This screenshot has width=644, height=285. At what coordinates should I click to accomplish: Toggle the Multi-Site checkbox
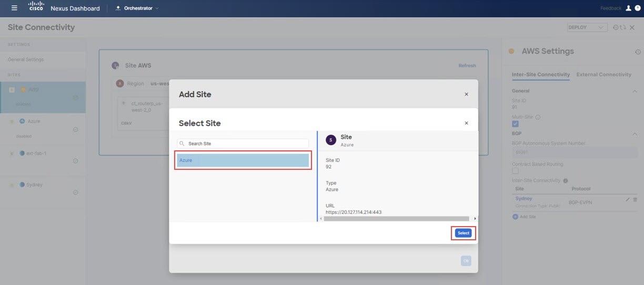[x=515, y=124]
